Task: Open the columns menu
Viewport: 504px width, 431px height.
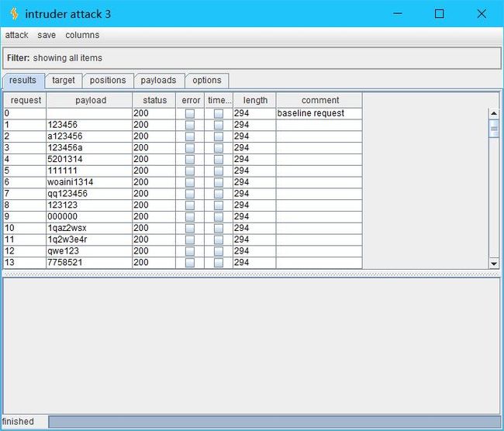Action: click(82, 35)
